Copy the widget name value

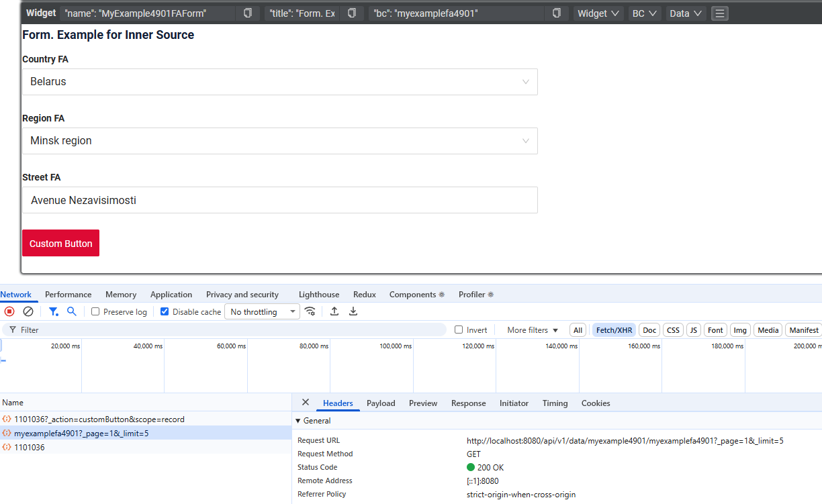coord(248,13)
